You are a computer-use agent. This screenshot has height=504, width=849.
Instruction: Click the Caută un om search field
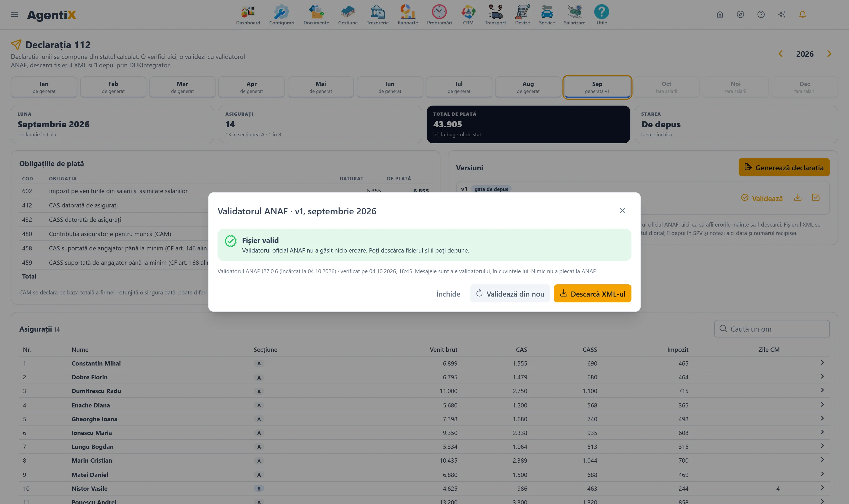coord(772,329)
